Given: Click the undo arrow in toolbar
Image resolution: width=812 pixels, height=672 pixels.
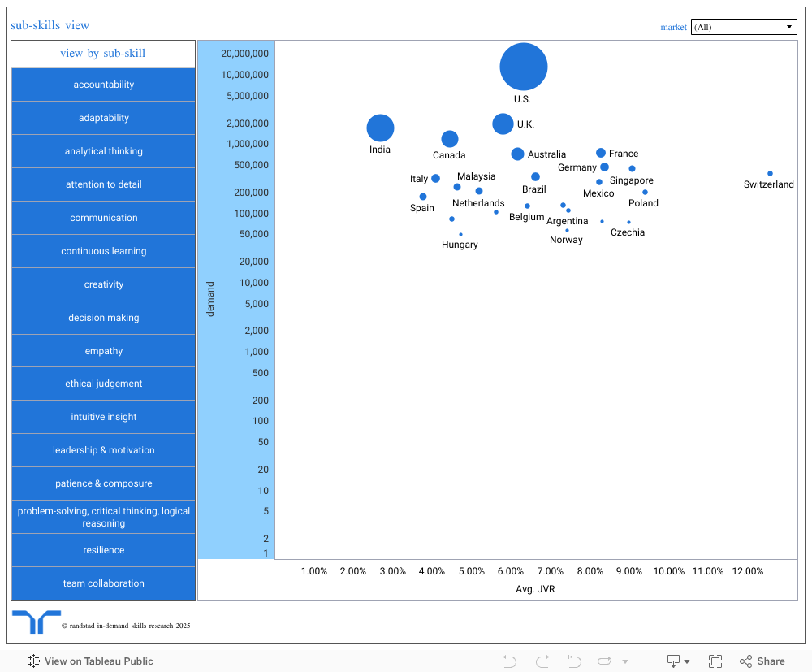Looking at the screenshot, I should 510,661.
